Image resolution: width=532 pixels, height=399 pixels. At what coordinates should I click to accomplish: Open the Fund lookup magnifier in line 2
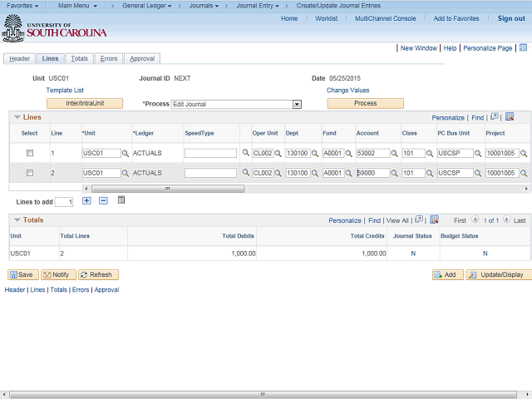[348, 173]
